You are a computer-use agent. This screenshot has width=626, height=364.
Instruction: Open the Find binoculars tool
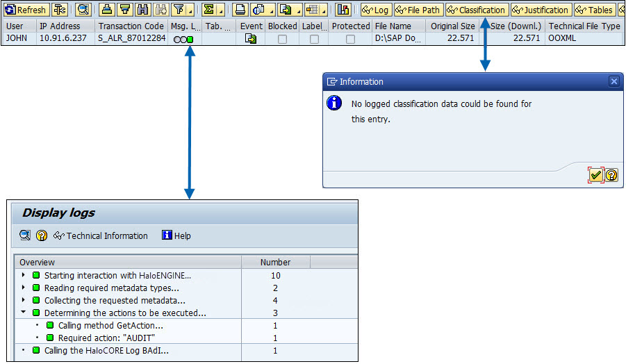tap(143, 10)
